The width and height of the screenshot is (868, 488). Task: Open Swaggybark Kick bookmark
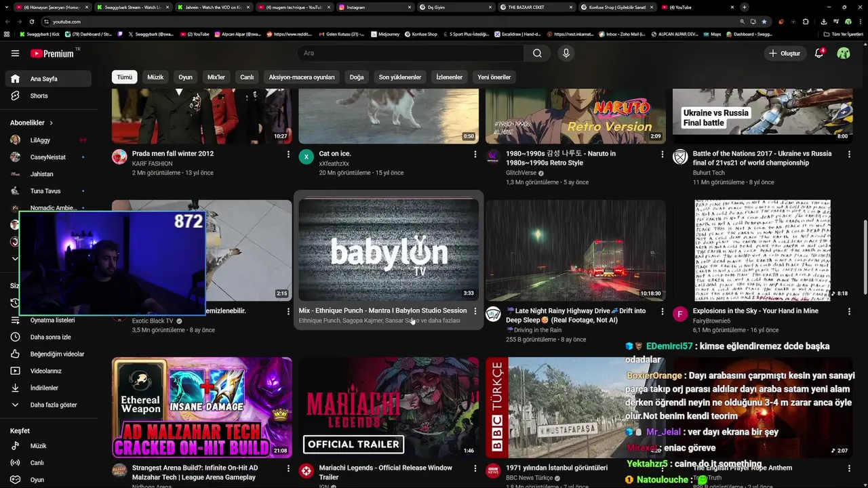click(x=39, y=34)
